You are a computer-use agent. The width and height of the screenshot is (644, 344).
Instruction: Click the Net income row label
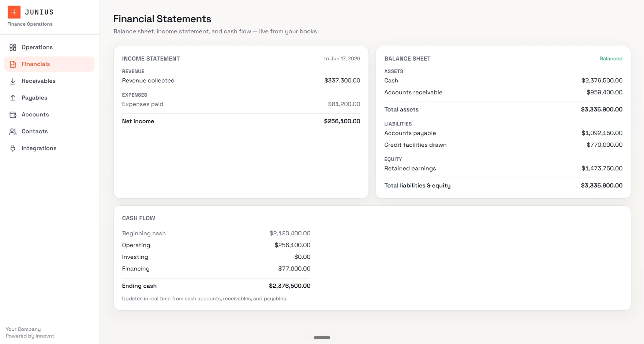[x=138, y=121]
